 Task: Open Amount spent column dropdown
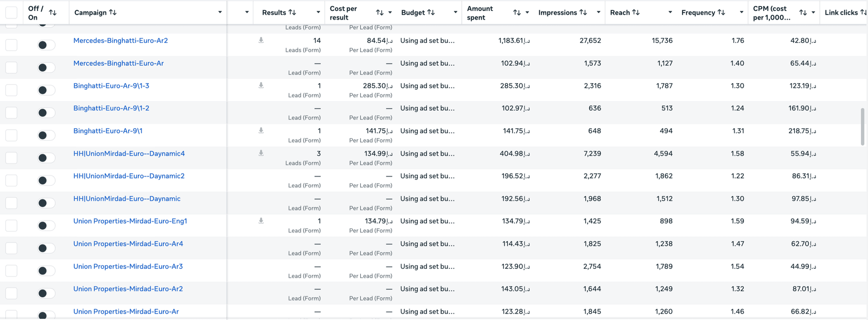coord(527,12)
